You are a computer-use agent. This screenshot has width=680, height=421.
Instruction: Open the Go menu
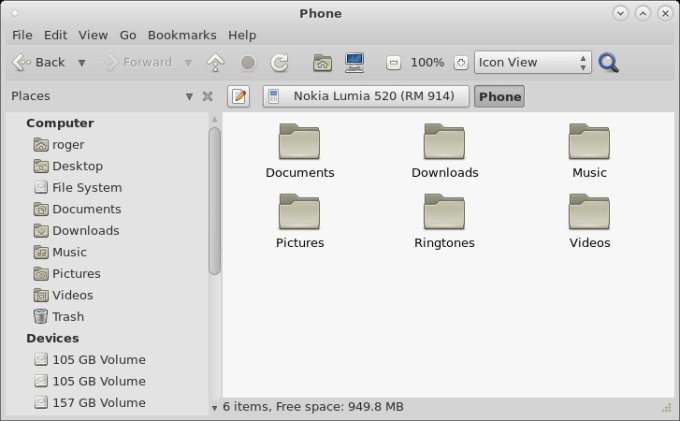coord(128,35)
